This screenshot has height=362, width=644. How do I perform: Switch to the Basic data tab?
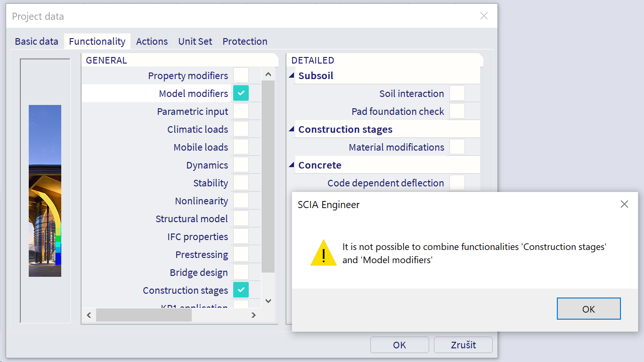[x=36, y=41]
